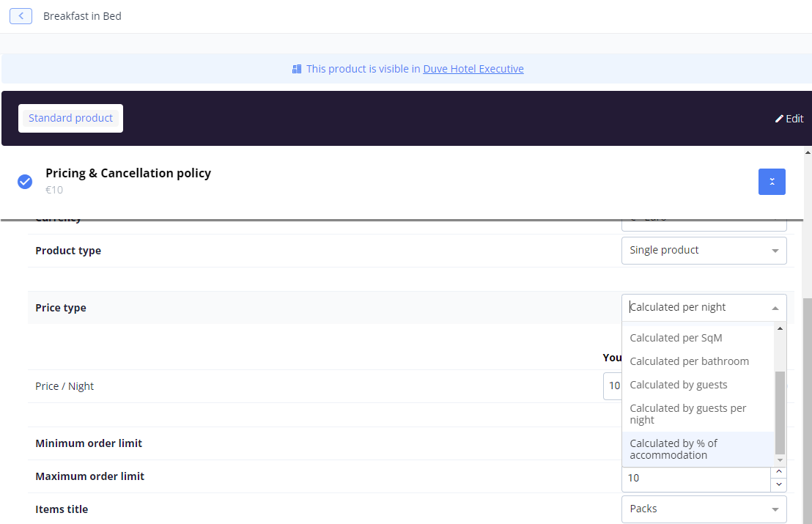812x524 pixels.
Task: Decrease the Maximum order limit value
Action: pyautogui.click(x=778, y=484)
